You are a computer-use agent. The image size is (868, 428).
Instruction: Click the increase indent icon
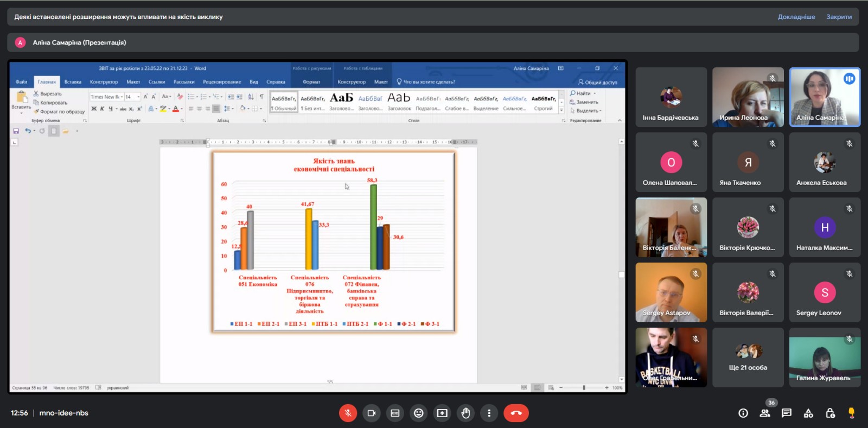[239, 97]
